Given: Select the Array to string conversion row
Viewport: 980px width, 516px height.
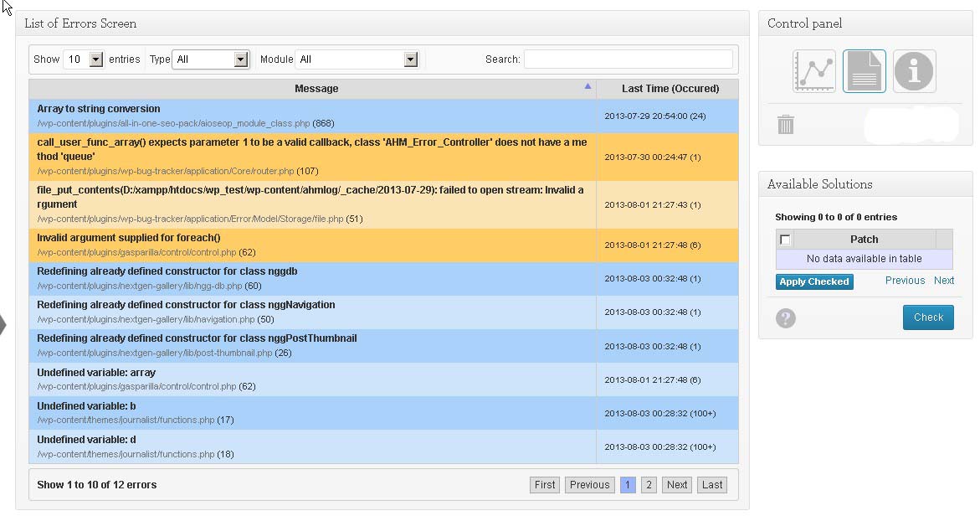Looking at the screenshot, I should pyautogui.click(x=383, y=116).
